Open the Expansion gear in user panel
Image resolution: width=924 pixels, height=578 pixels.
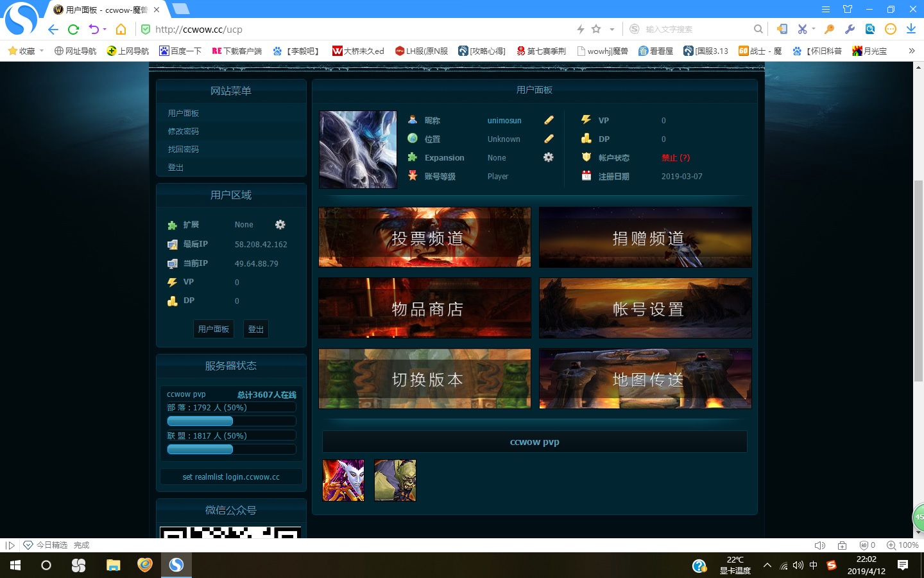point(548,157)
